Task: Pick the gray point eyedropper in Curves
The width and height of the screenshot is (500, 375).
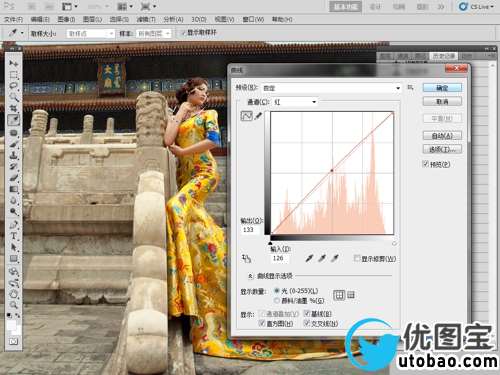Action: (x=322, y=258)
